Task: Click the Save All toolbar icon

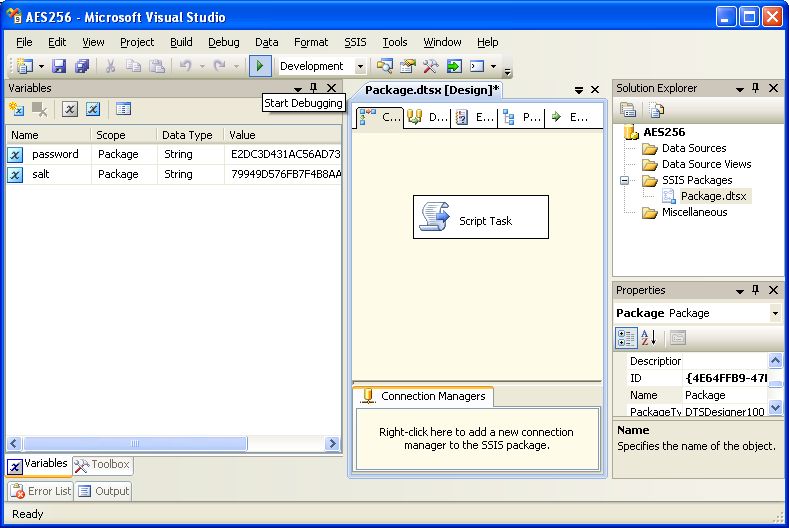Action: point(82,66)
